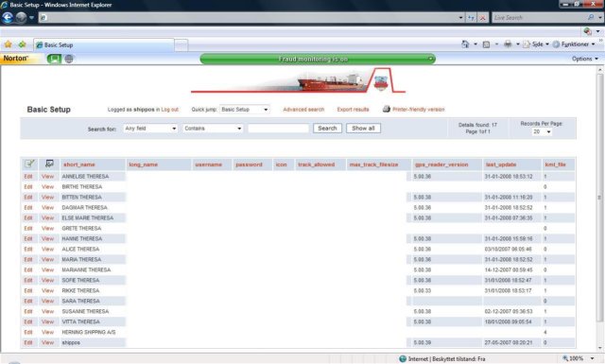Change the Records Per Page dropdown
This screenshot has height=364, width=605.
542,132
